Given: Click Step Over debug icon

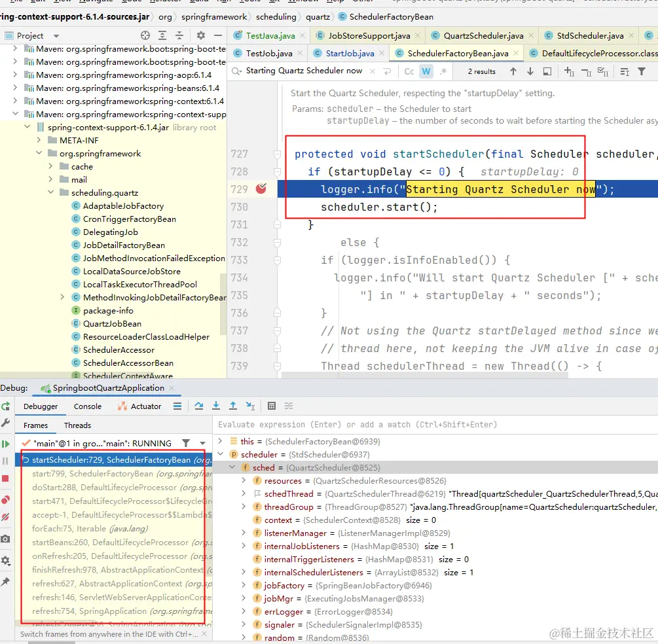Looking at the screenshot, I should [199, 406].
